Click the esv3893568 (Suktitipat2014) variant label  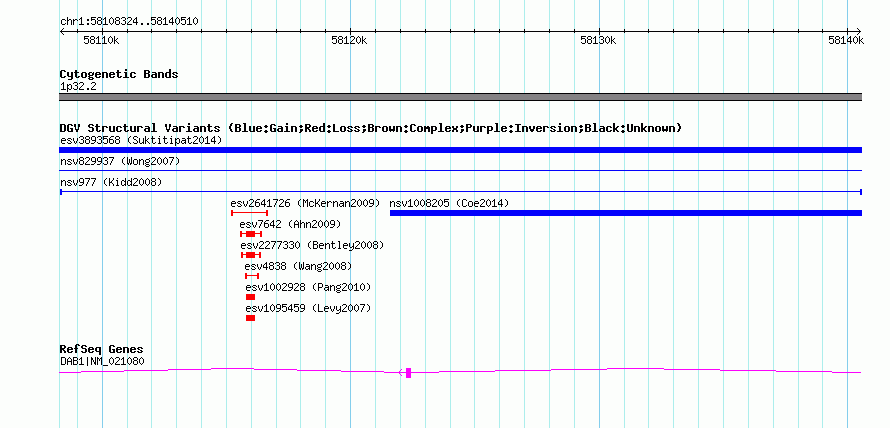click(141, 140)
